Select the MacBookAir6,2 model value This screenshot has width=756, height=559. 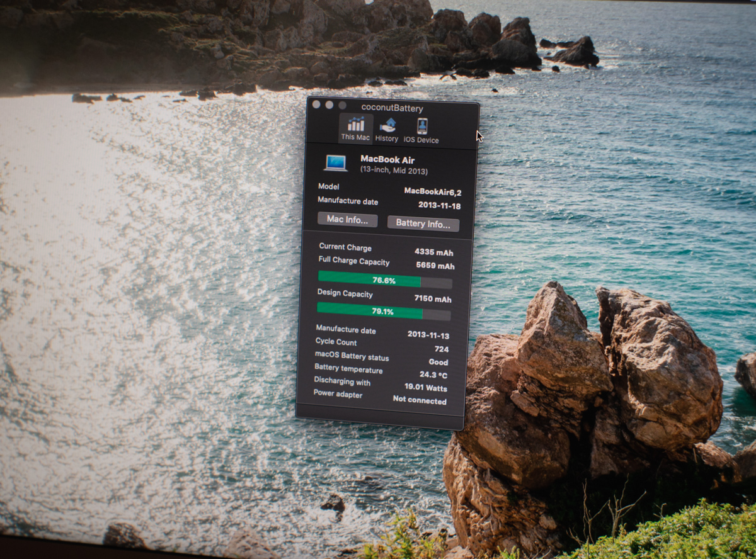432,191
